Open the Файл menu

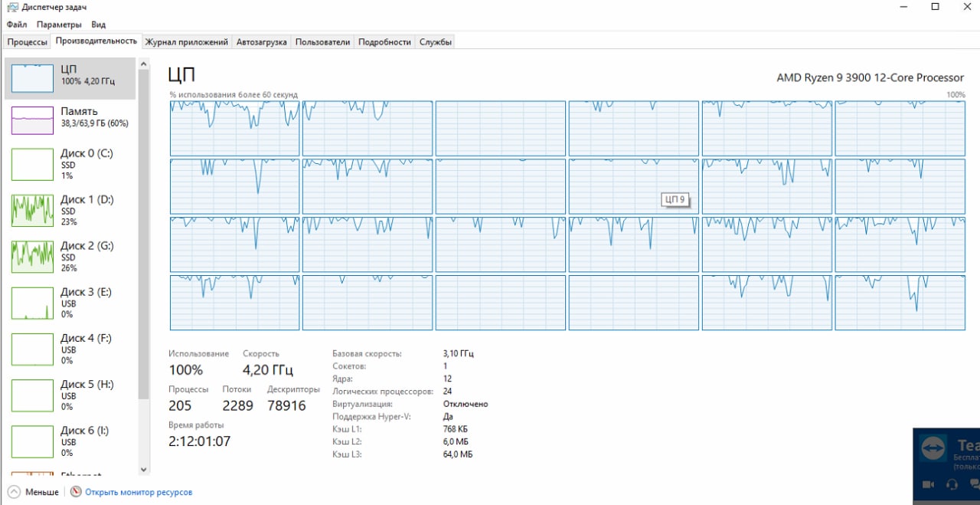click(x=16, y=25)
